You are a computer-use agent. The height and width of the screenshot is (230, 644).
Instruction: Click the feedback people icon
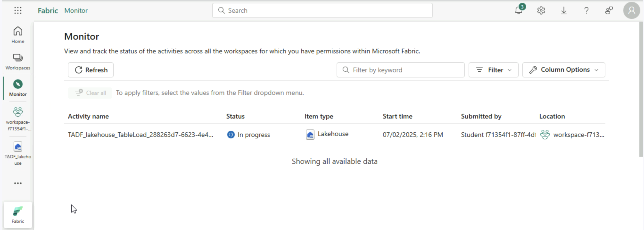point(609,11)
